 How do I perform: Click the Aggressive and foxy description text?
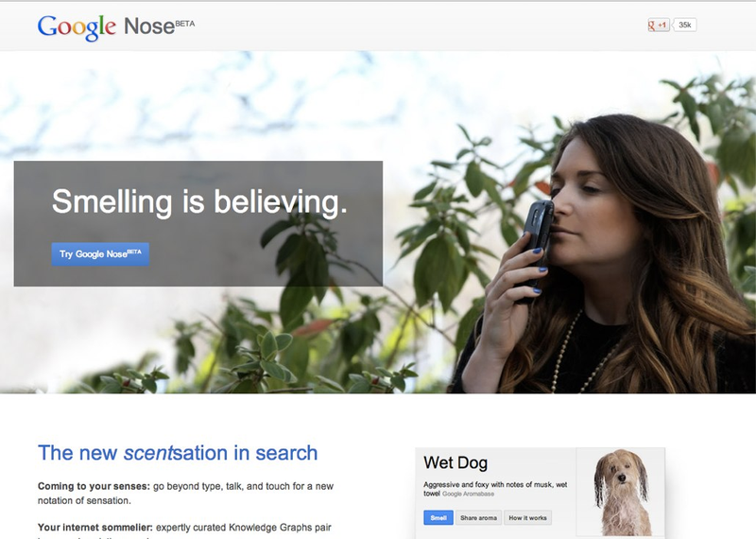495,488
